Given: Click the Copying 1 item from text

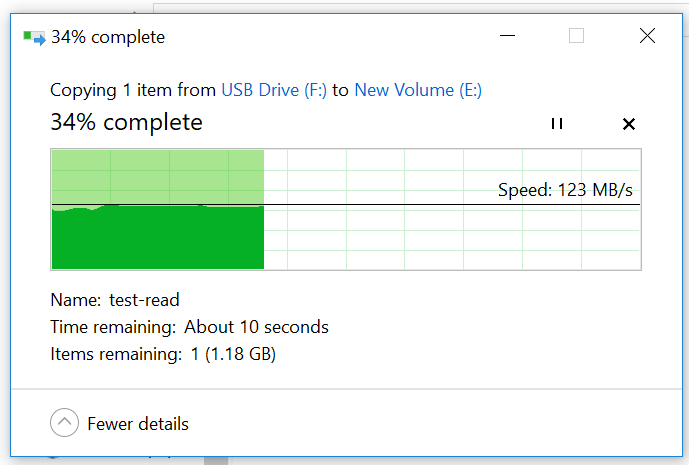Looking at the screenshot, I should point(133,90).
